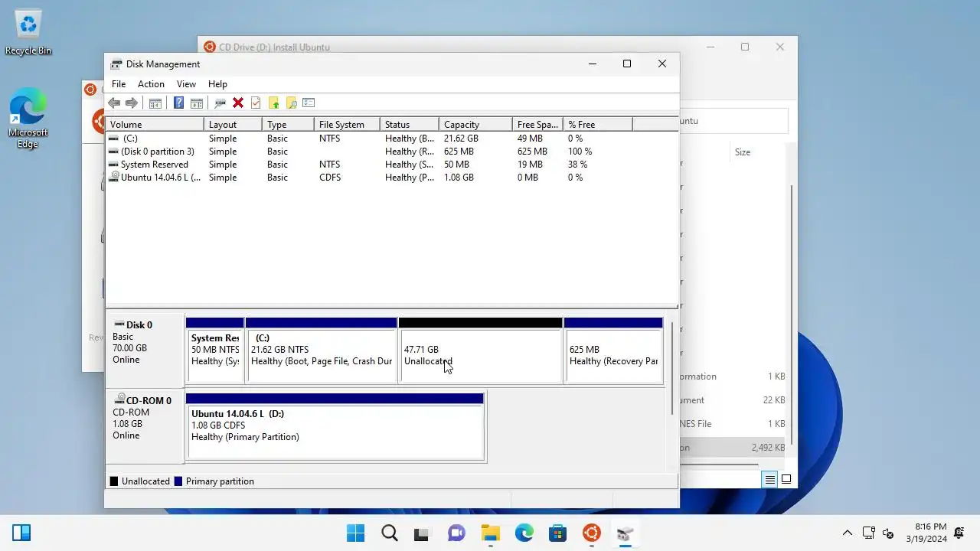980x551 pixels.
Task: Click the red X Delete toolbar icon
Action: click(x=238, y=103)
